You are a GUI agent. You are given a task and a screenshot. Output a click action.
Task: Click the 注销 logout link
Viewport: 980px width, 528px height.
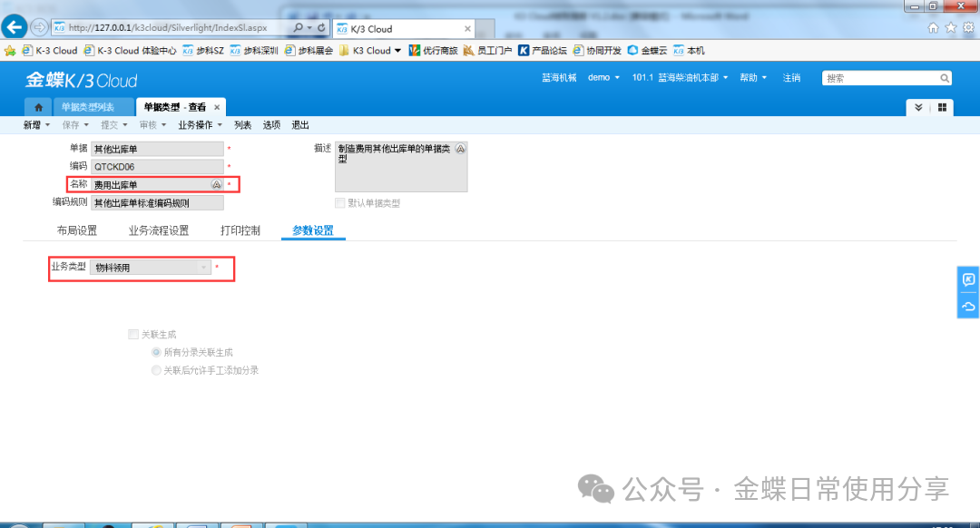coord(791,78)
